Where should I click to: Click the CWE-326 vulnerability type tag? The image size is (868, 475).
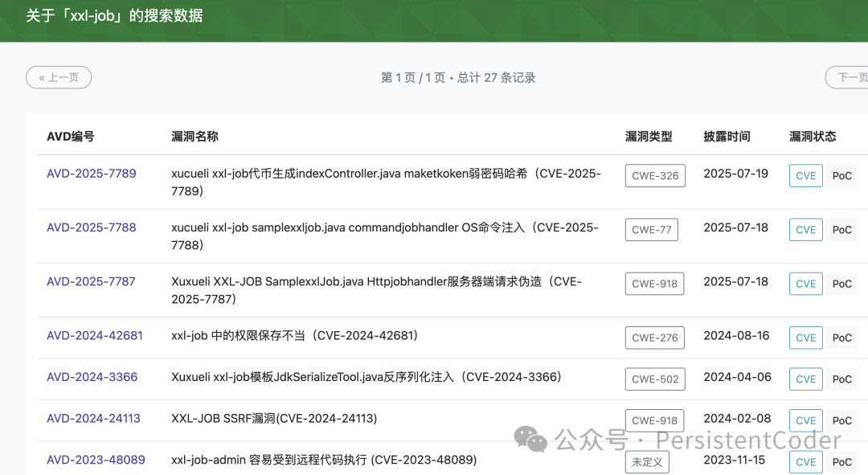click(655, 175)
